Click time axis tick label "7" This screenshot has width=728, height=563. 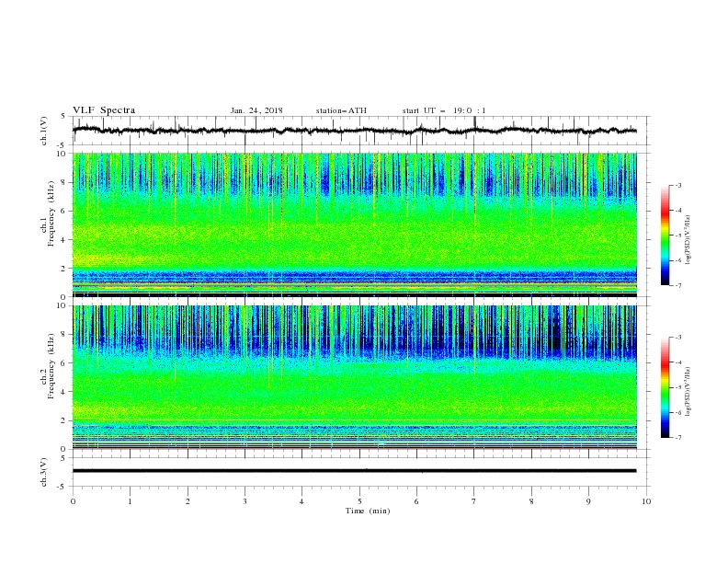tap(474, 501)
